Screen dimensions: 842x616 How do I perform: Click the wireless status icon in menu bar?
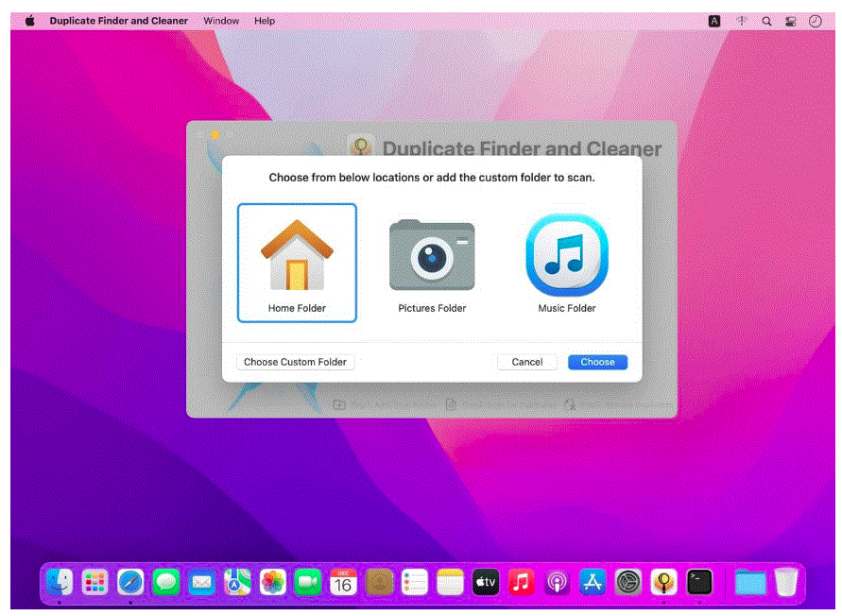(x=742, y=21)
